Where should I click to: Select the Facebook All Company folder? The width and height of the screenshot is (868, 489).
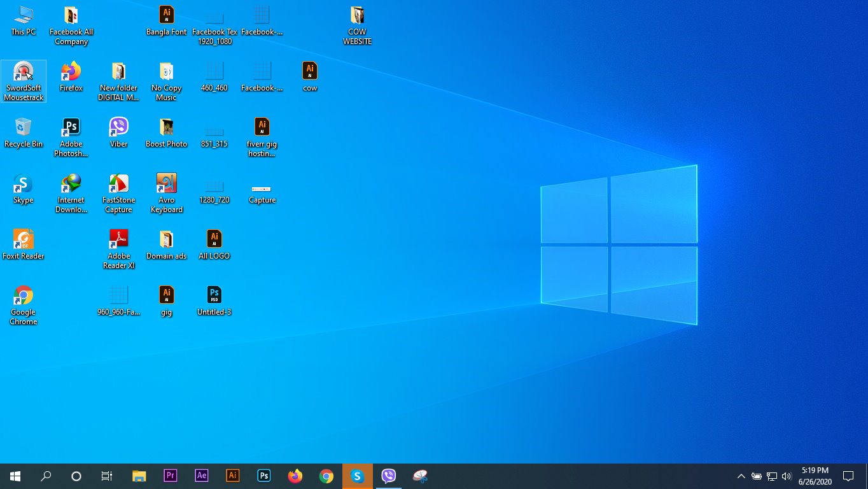pos(71,26)
